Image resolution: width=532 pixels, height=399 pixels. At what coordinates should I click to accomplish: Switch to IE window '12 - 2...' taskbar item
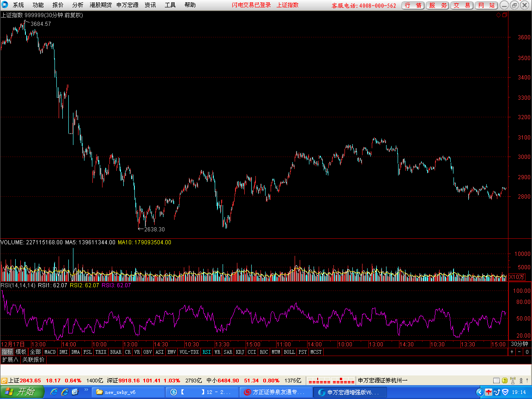(202, 392)
